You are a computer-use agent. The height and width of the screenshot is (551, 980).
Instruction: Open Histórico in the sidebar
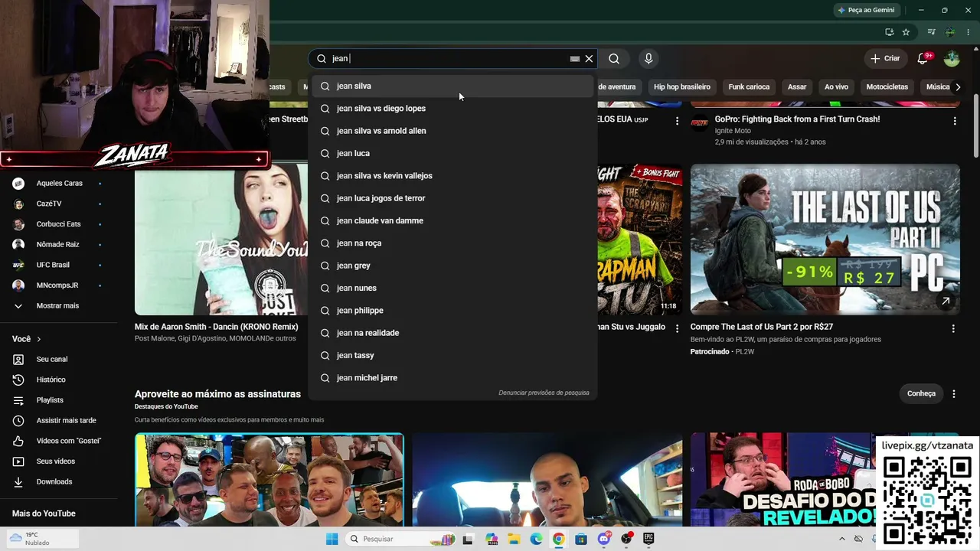51,380
